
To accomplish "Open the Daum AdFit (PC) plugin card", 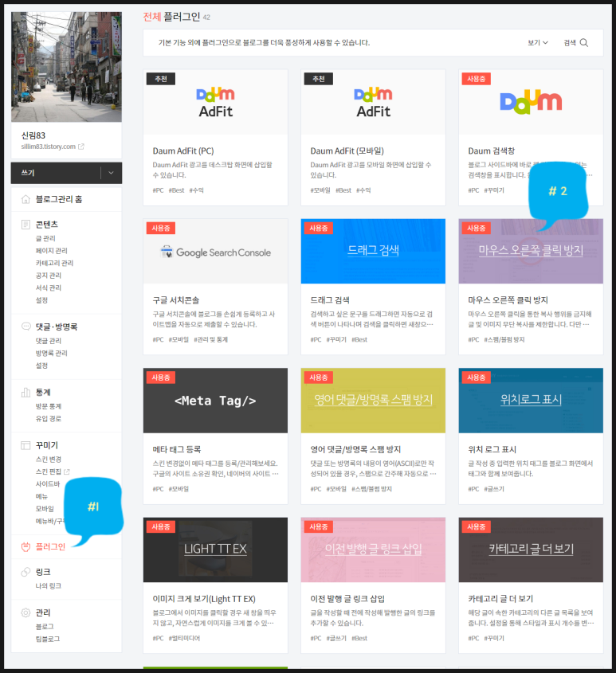I will [215, 137].
